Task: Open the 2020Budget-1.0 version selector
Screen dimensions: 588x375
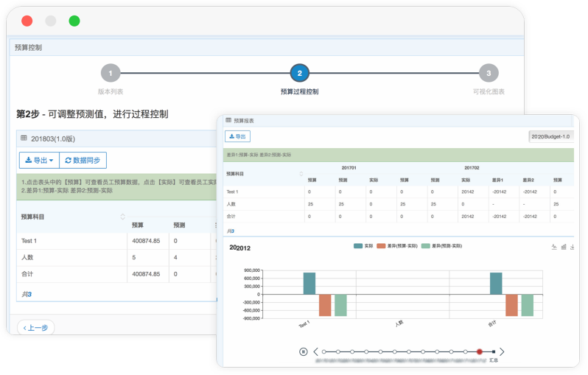Action: (x=550, y=136)
